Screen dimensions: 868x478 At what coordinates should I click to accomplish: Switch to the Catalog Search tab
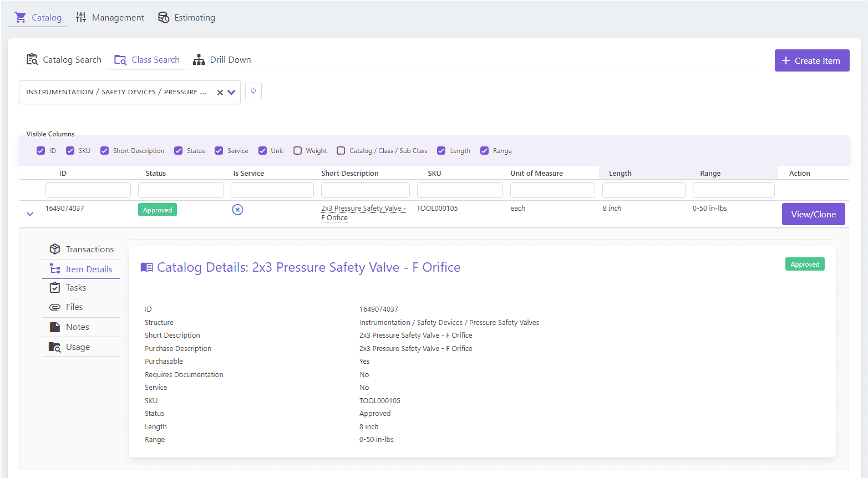pyautogui.click(x=63, y=59)
